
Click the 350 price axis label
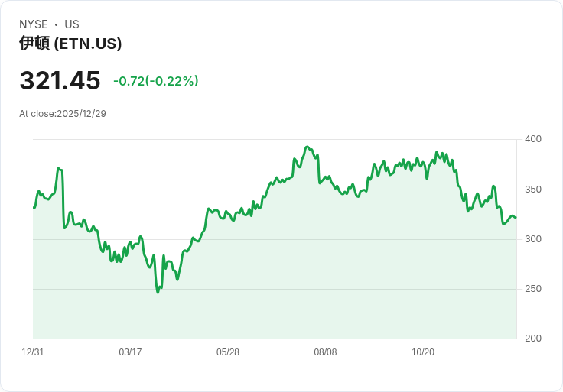(x=533, y=190)
